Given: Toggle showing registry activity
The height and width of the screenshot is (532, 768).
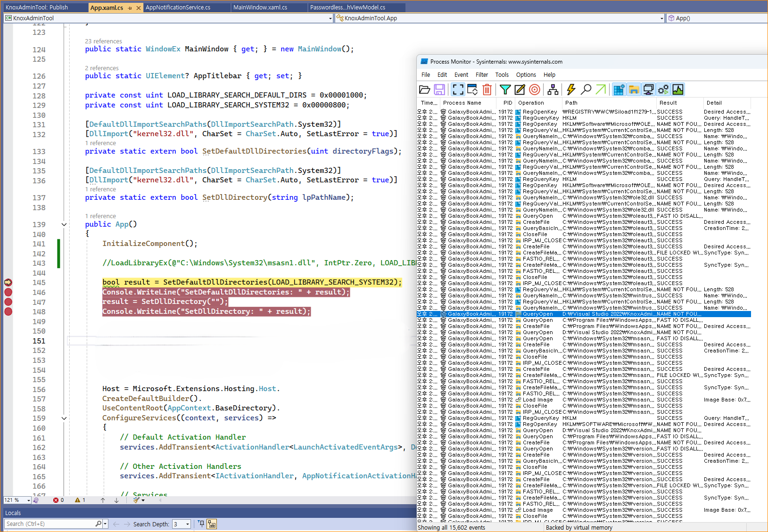Looking at the screenshot, I should 619,90.
